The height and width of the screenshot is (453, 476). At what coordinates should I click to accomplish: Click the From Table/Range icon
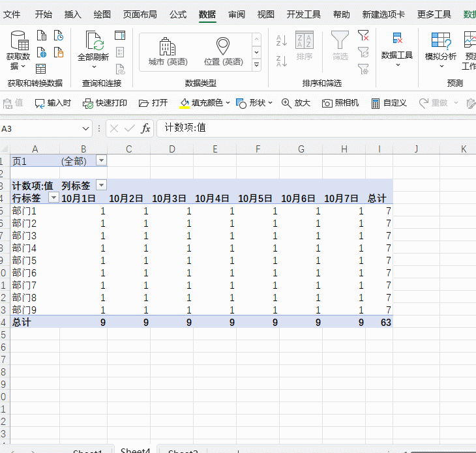pos(40,69)
